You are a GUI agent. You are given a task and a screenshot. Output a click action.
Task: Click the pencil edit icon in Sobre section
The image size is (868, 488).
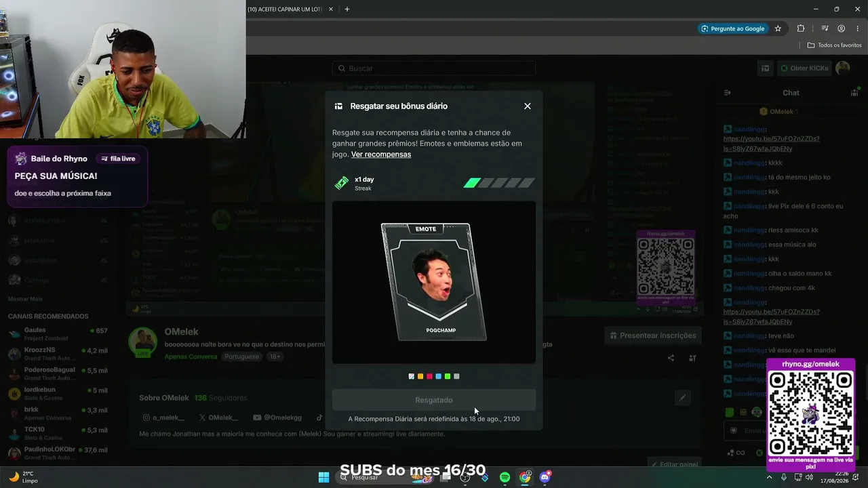pos(683,398)
